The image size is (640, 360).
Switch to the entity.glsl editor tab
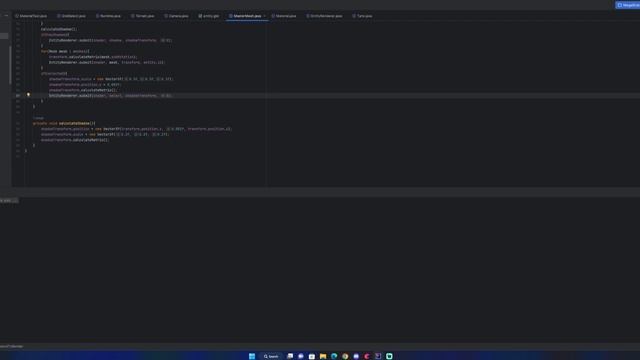(x=209, y=16)
